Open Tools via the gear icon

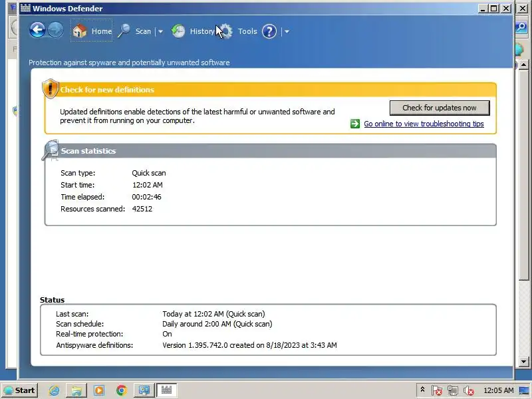point(226,31)
